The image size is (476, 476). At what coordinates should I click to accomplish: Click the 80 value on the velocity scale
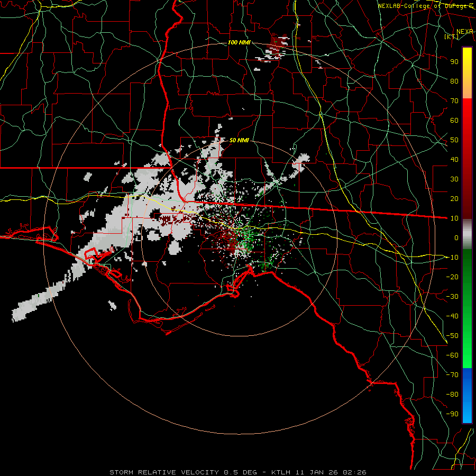[x=454, y=81]
